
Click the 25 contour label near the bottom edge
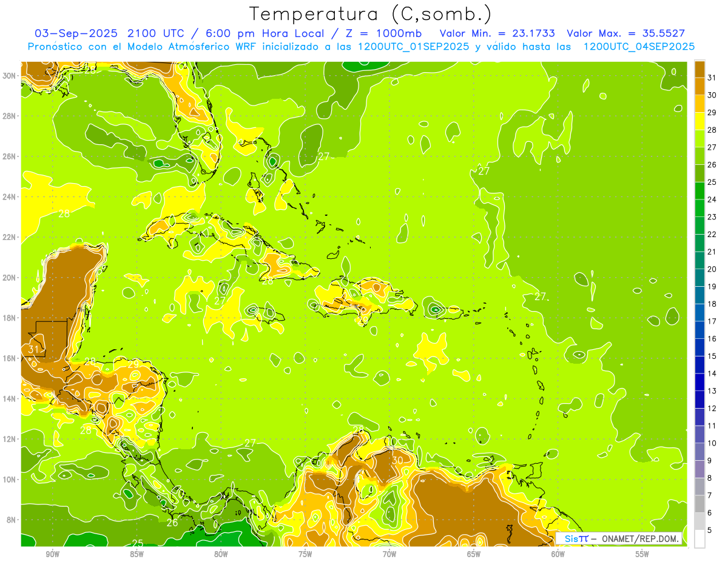coord(138,543)
